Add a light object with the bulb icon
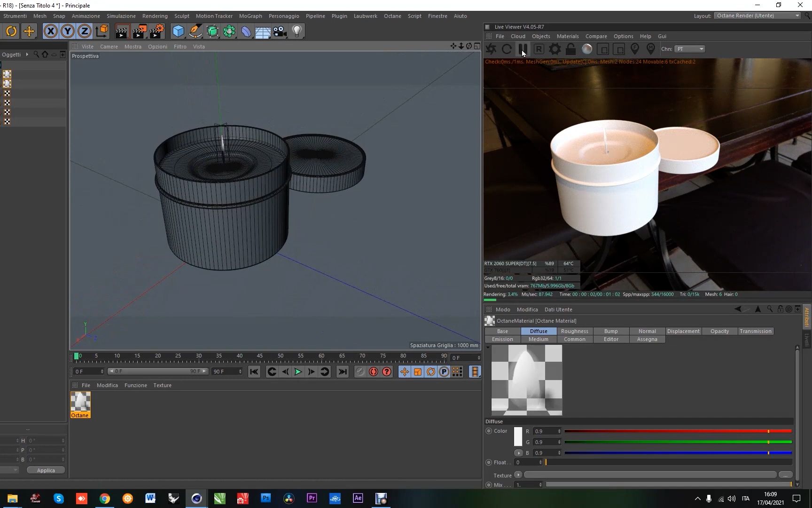The width and height of the screenshot is (812, 508). pyautogui.click(x=297, y=32)
